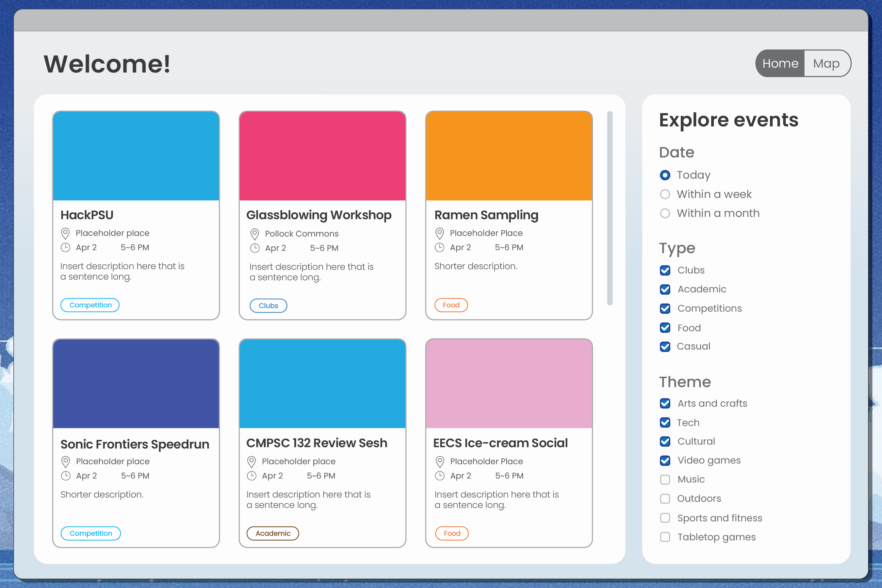Click the Academic tag on the CMPSC 132 card
This screenshot has width=882, height=588.
273,533
